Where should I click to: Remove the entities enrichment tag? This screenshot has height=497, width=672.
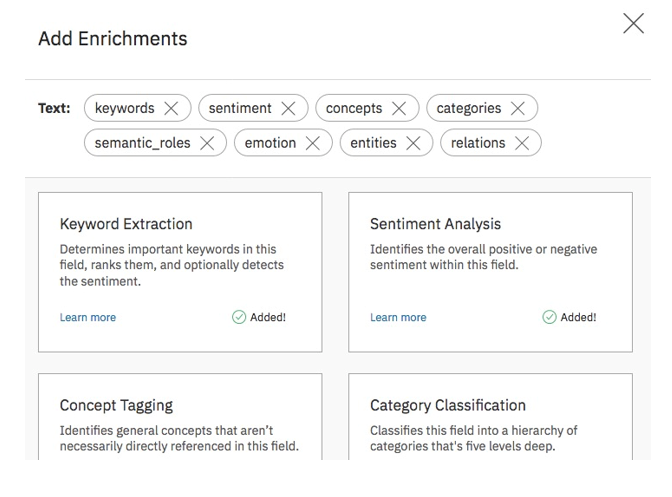tap(413, 143)
